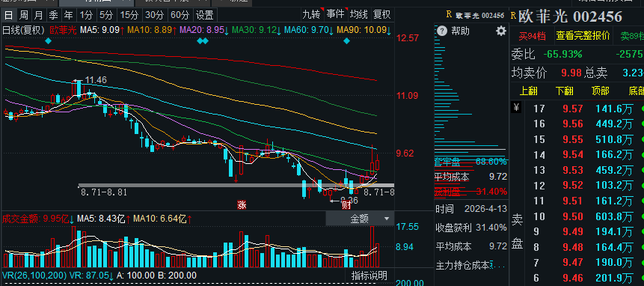Select the 30分 chart tab
The image size is (644, 286).
[x=154, y=16]
